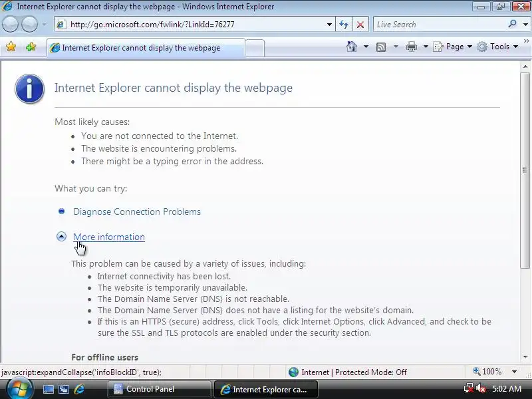The width and height of the screenshot is (532, 399).
Task: Open the Tools menu
Action: click(497, 47)
